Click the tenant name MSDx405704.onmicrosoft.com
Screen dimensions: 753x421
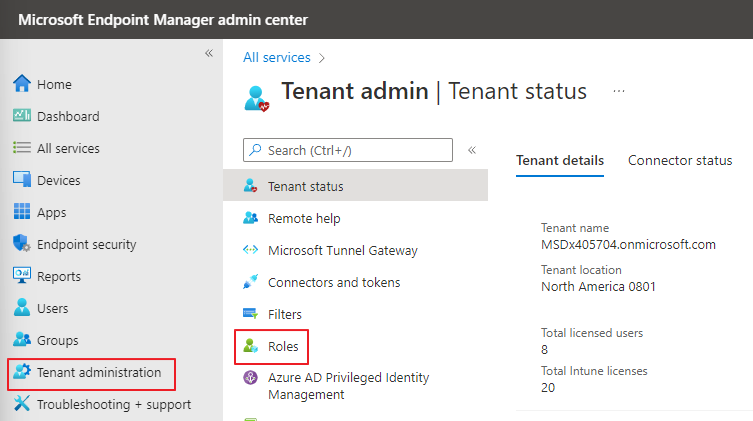tap(628, 245)
